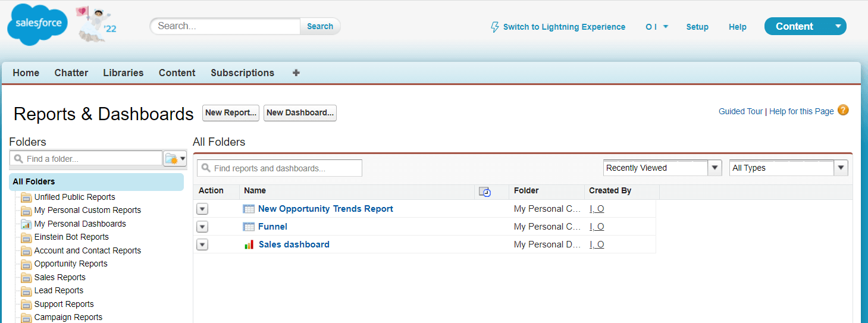
Task: Click Switch to Lightning Experience link
Action: click(564, 27)
